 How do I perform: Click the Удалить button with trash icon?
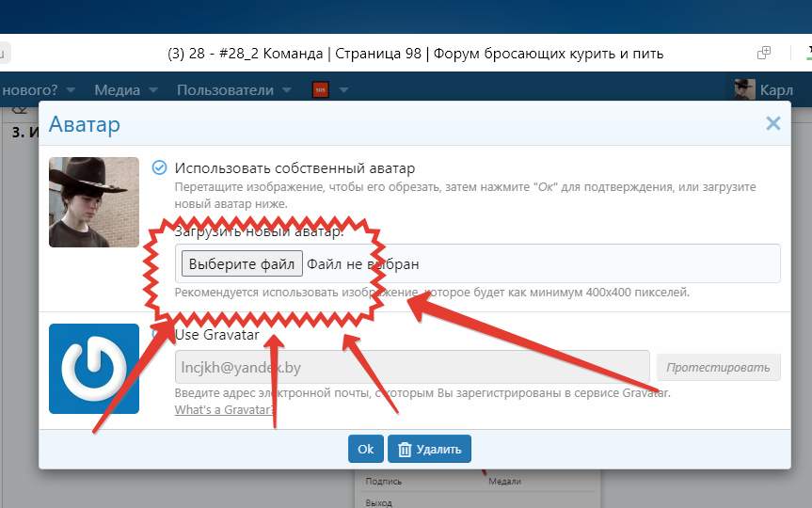429,449
